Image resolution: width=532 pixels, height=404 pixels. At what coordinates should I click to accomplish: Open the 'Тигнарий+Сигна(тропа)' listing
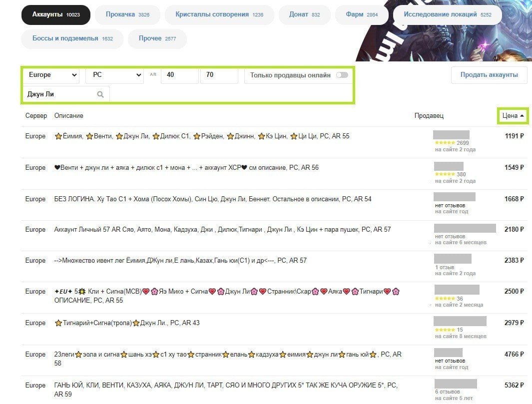[x=274, y=329]
